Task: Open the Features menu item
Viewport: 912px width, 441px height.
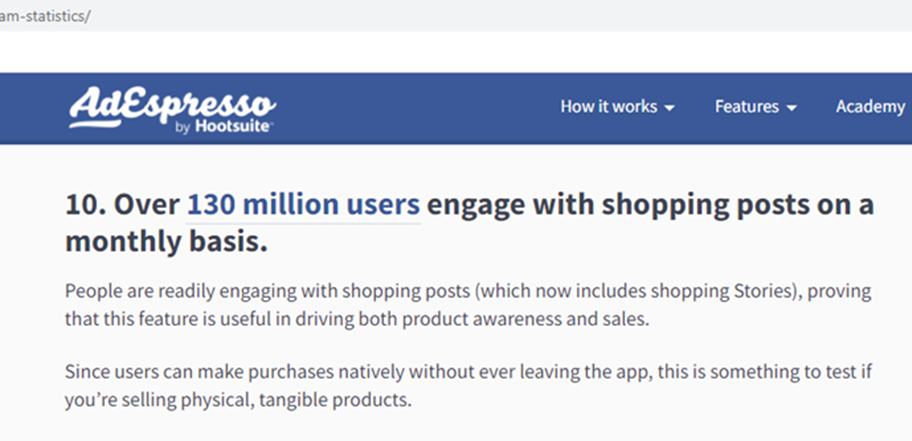Action: point(747,106)
